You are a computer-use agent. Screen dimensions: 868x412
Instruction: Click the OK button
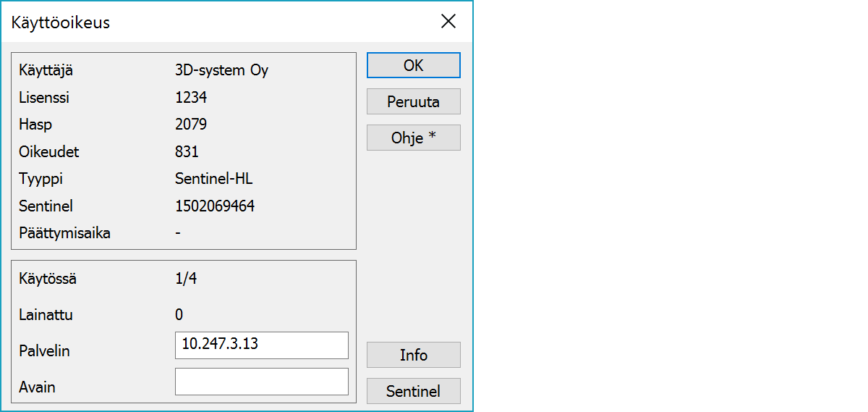[413, 65]
